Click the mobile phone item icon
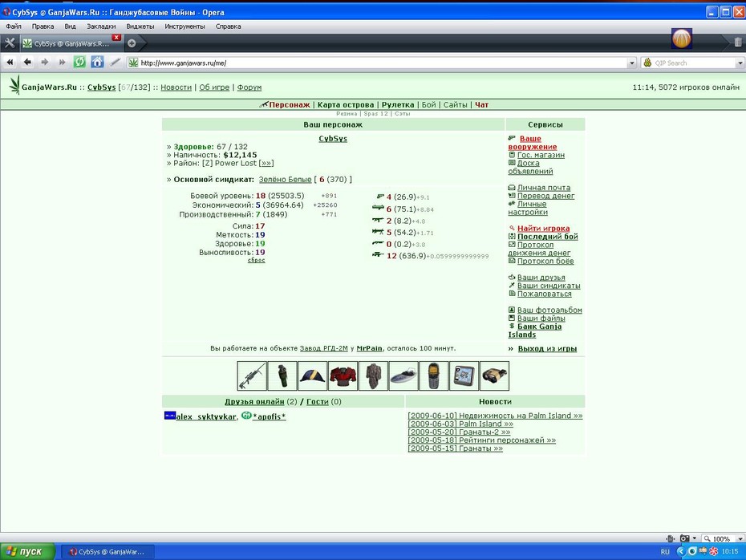The width and height of the screenshot is (746, 560). coord(434,375)
